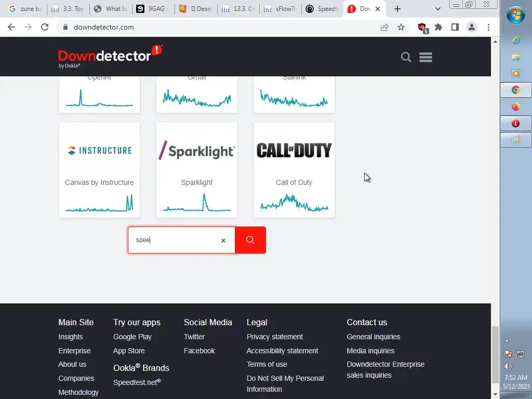Image resolution: width=532 pixels, height=399 pixels.
Task: Reload the page with the refresh icon
Action: 45,27
